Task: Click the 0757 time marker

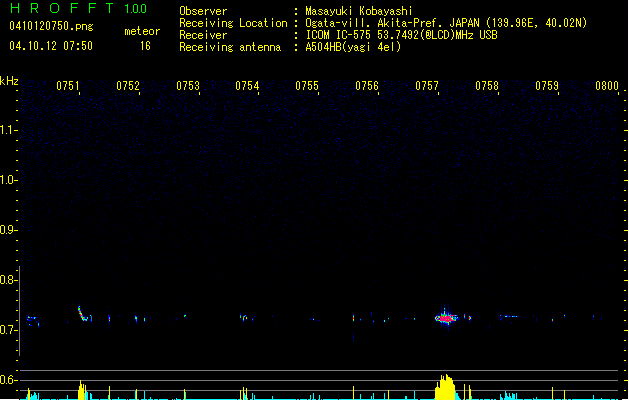Action: (x=427, y=86)
